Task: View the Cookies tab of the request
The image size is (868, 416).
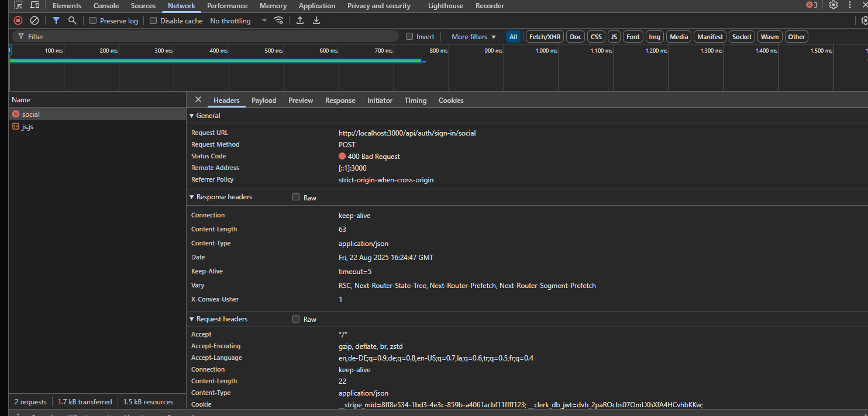Action: (451, 100)
